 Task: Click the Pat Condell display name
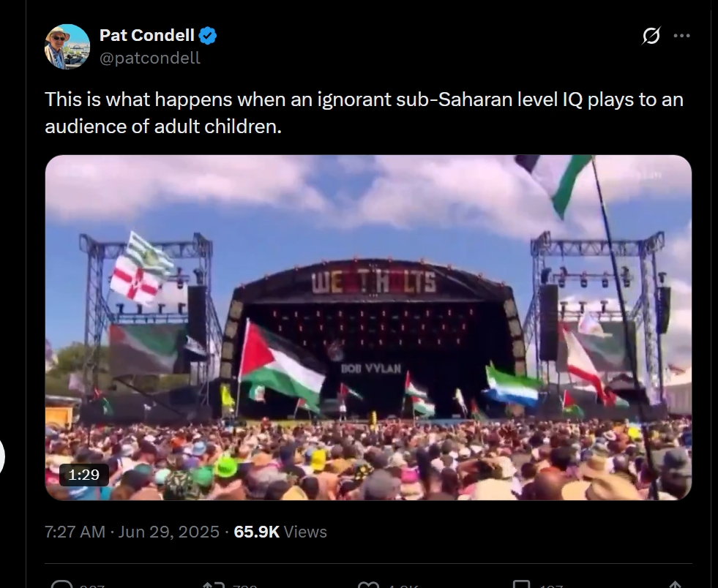[x=146, y=35]
